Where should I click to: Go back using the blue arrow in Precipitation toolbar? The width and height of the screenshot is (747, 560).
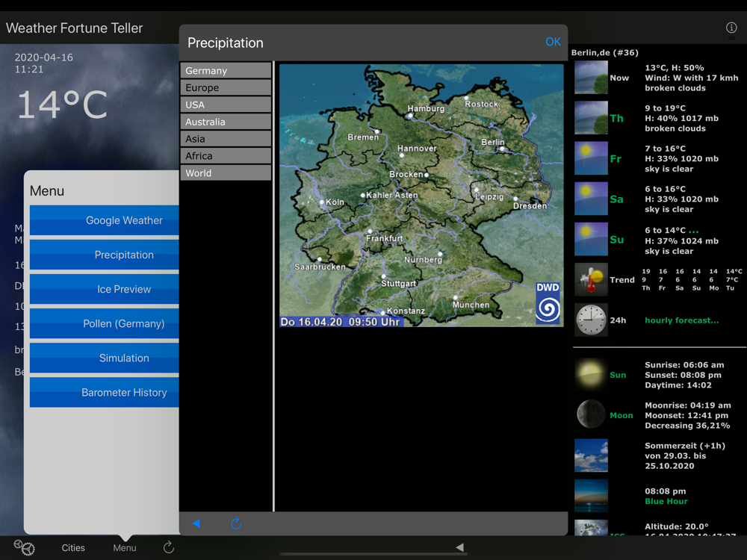pos(196,523)
